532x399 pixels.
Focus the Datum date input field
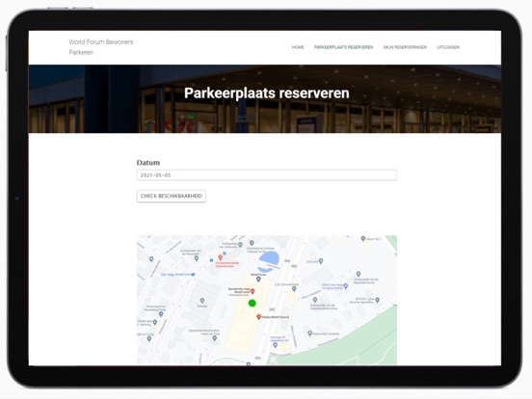(267, 175)
